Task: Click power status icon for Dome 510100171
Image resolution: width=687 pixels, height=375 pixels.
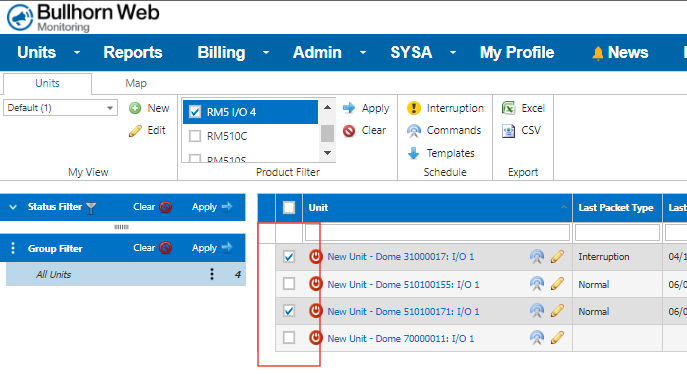Action: point(315,311)
